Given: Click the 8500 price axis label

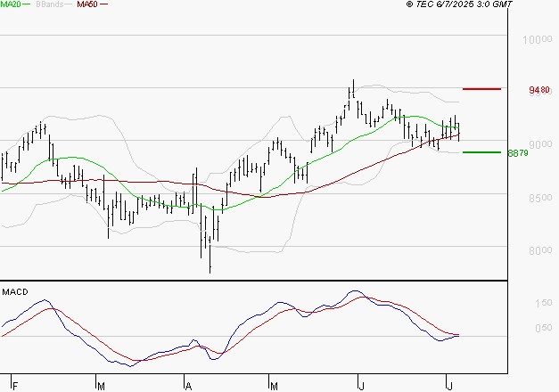Looking at the screenshot, I should point(540,198).
